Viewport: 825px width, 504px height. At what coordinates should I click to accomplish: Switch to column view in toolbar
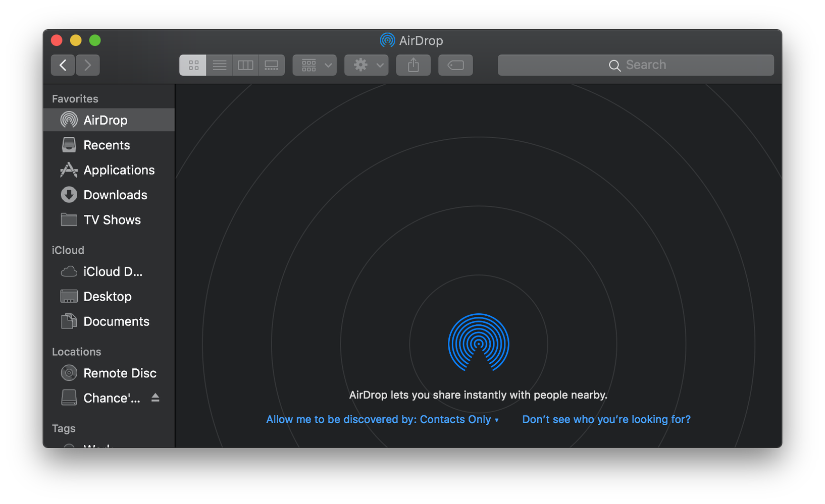(245, 65)
